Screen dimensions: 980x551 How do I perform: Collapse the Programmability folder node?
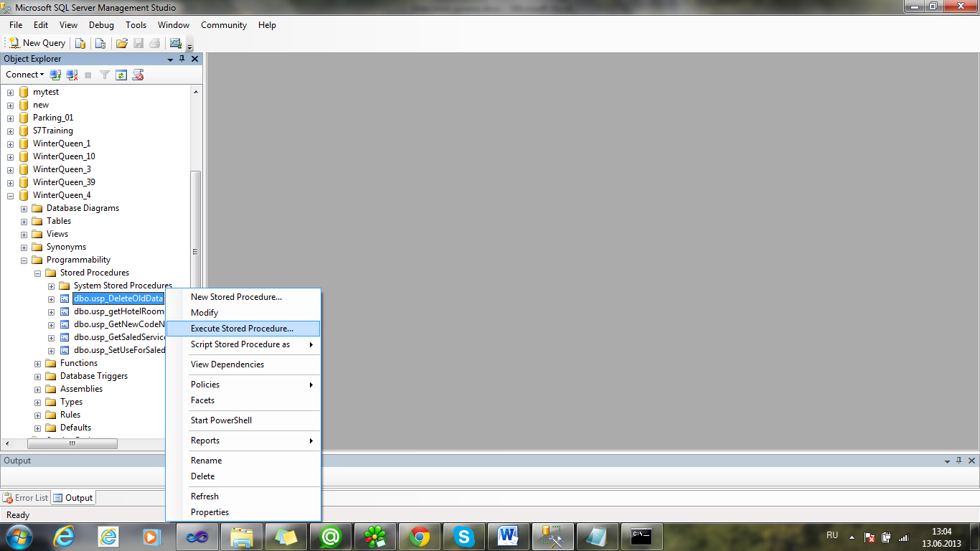click(24, 260)
